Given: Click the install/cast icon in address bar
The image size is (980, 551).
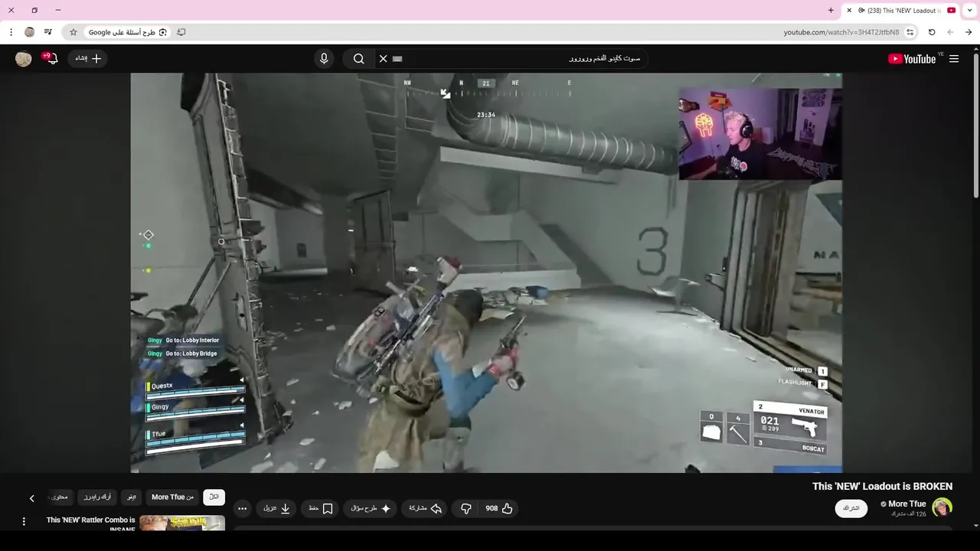Looking at the screenshot, I should point(181,32).
